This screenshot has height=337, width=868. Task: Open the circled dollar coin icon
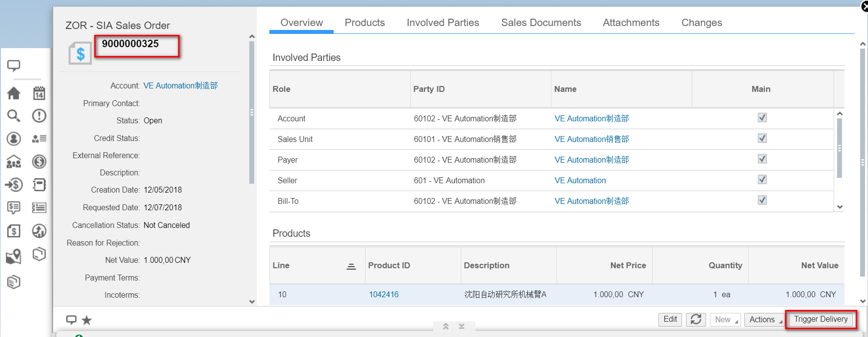(x=39, y=162)
